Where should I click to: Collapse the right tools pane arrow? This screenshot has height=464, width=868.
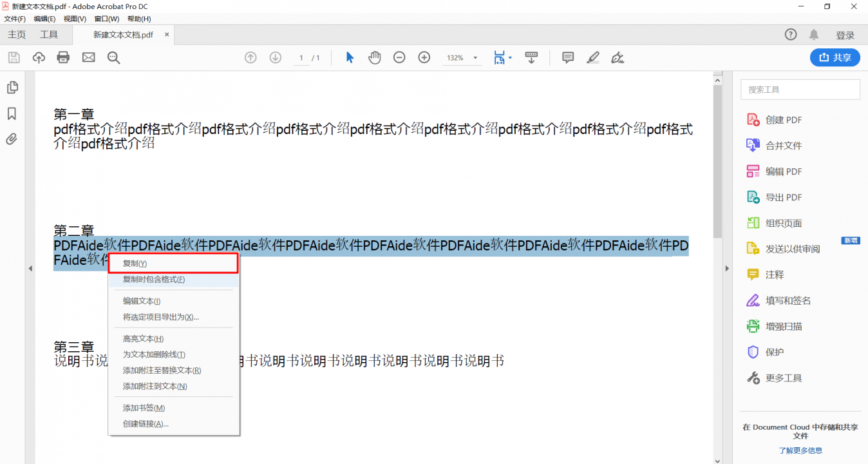(728, 268)
